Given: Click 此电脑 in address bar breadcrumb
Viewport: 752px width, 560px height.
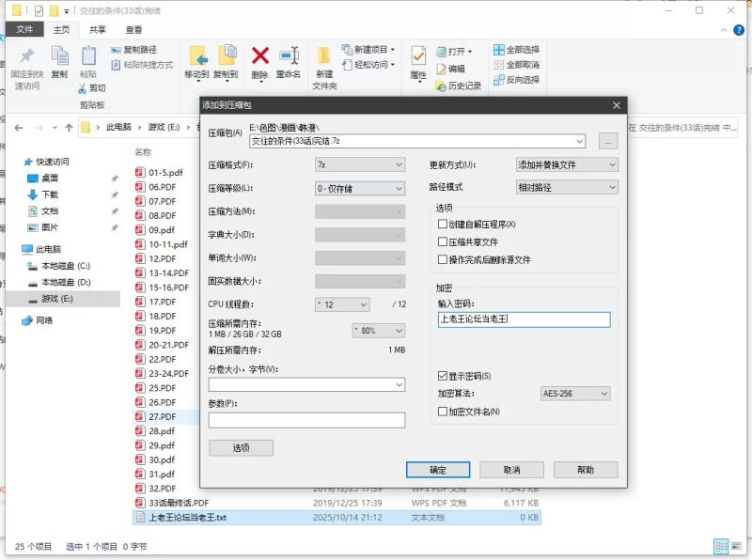Looking at the screenshot, I should tap(118, 127).
